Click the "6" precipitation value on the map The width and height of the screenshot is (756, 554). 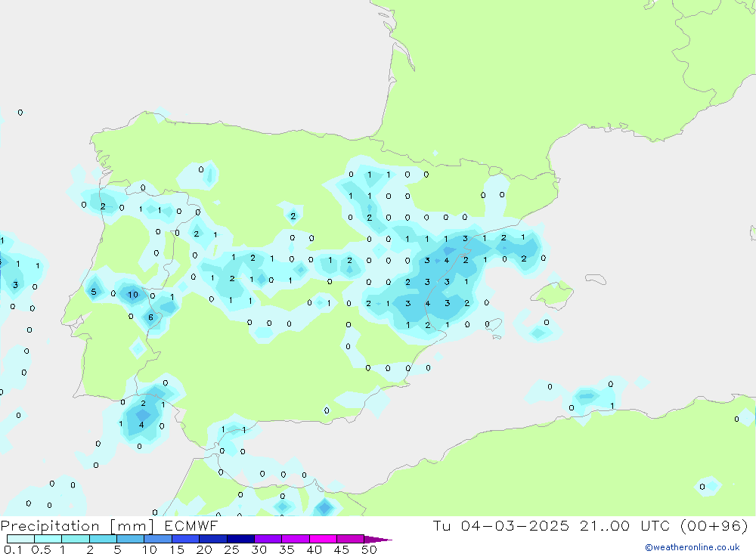click(151, 317)
